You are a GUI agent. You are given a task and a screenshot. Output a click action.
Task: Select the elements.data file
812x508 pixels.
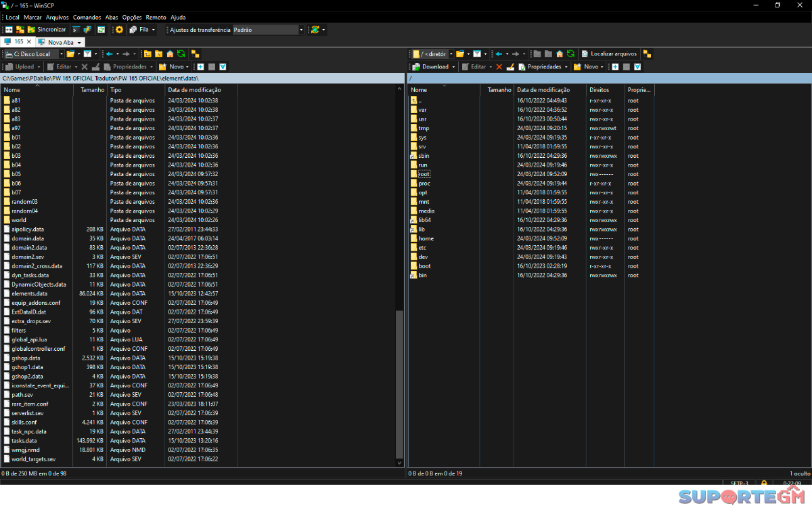pyautogui.click(x=30, y=293)
